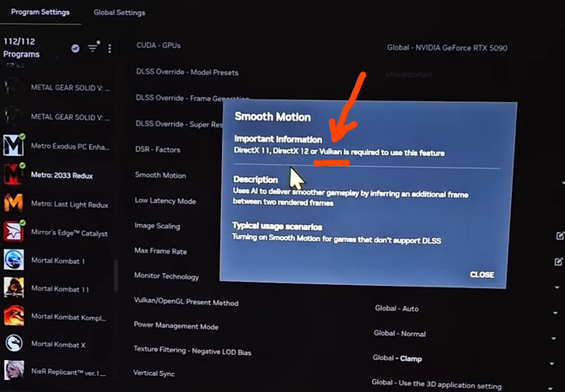The width and height of the screenshot is (565, 392).
Task: Open the three-dot programs menu
Action: pyautogui.click(x=110, y=49)
